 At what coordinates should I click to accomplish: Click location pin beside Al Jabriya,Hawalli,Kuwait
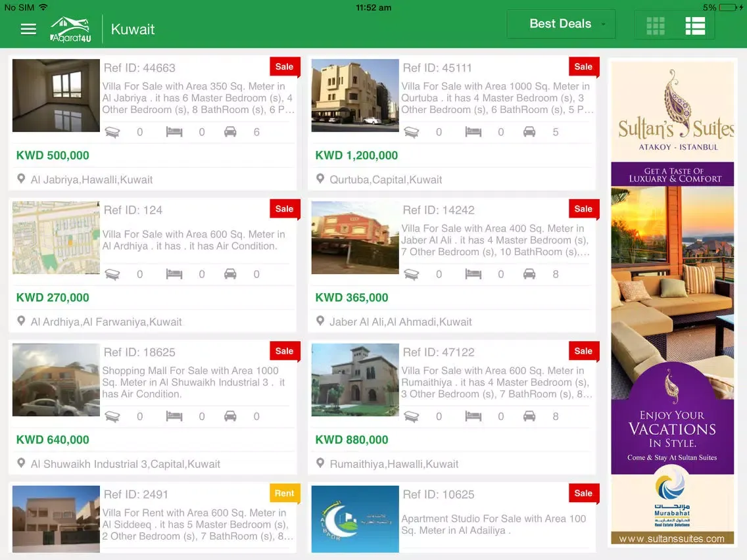[x=21, y=179]
